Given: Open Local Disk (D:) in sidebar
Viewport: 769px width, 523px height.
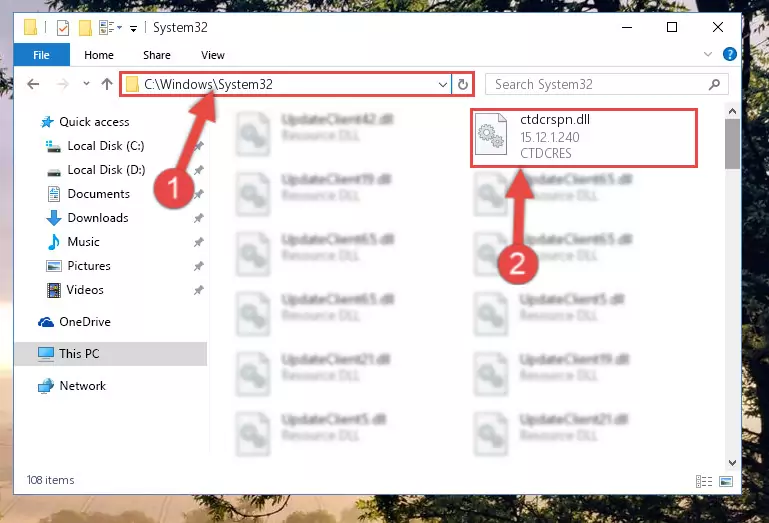Looking at the screenshot, I should [106, 170].
